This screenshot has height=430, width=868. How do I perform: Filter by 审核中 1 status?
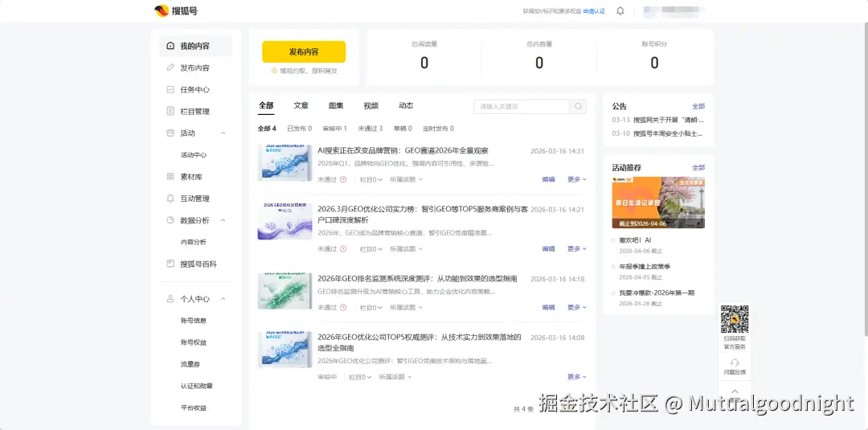tap(334, 129)
